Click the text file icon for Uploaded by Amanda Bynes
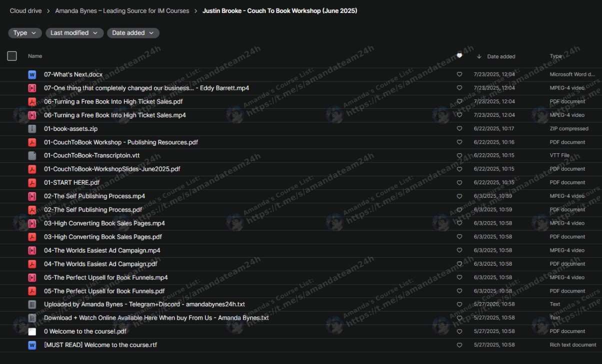The width and height of the screenshot is (602, 364). 32,304
